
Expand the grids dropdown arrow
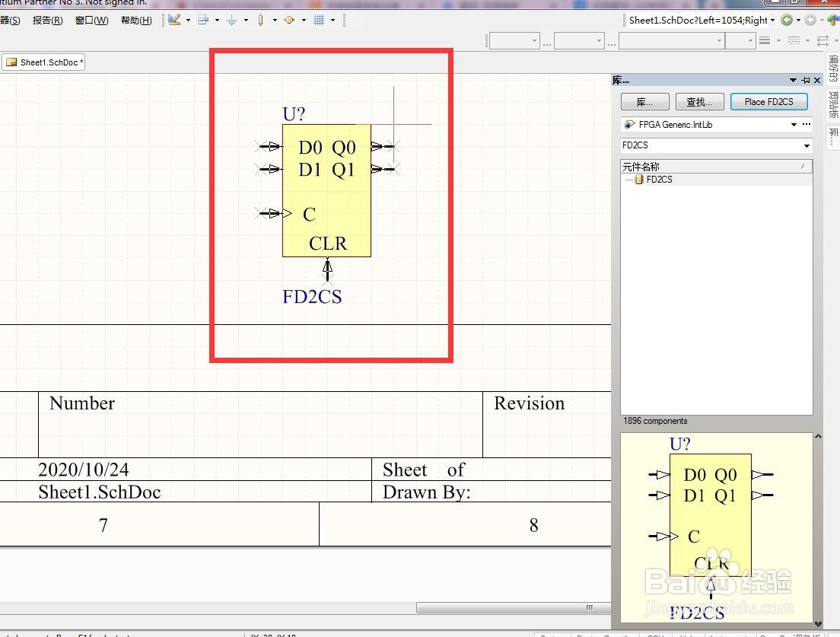coord(332,21)
